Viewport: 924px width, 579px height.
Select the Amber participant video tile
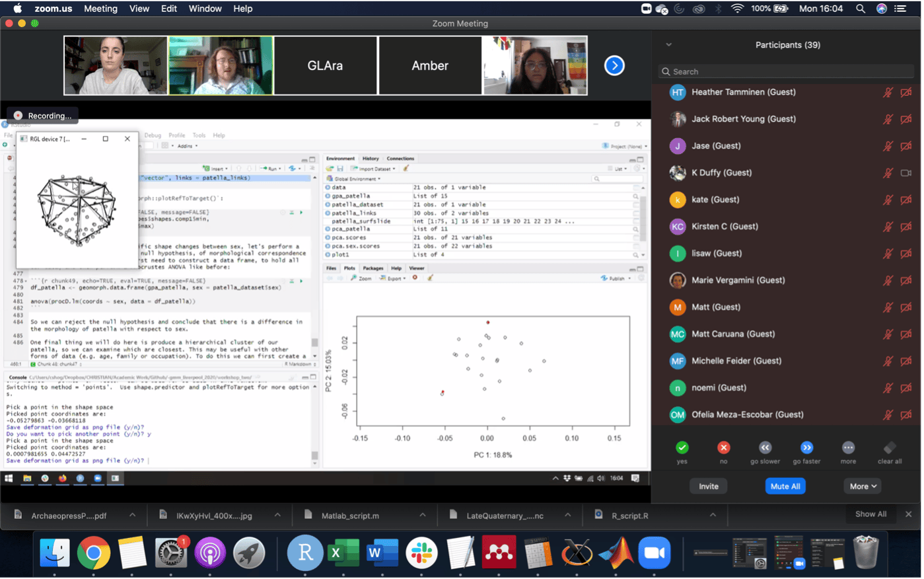[x=430, y=65]
